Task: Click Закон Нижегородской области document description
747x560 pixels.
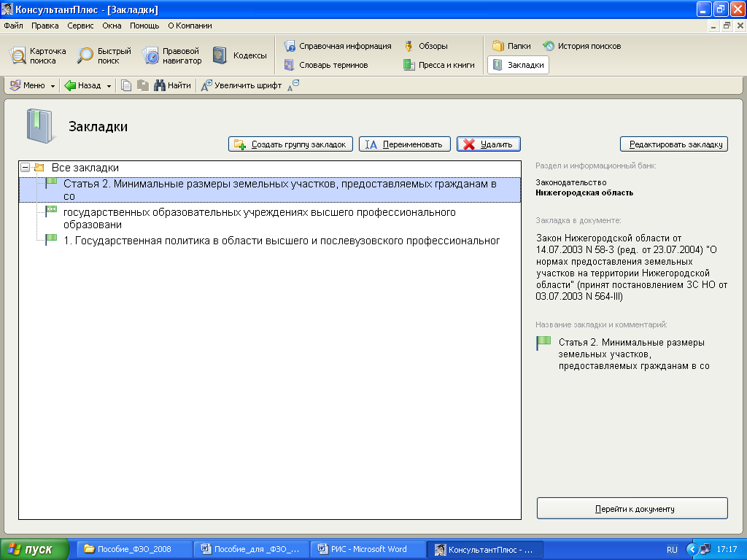Action: pyautogui.click(x=632, y=267)
